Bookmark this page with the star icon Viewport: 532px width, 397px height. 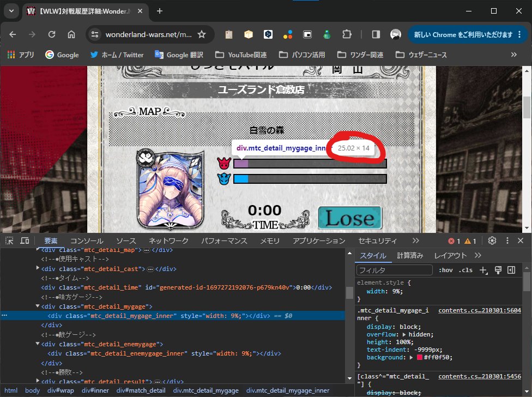(202, 34)
